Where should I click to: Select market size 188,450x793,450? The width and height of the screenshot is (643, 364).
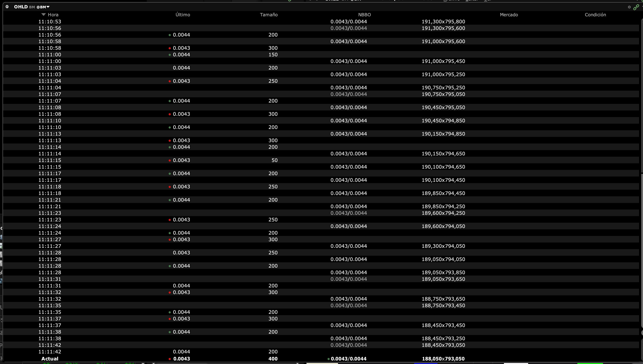pos(443,325)
